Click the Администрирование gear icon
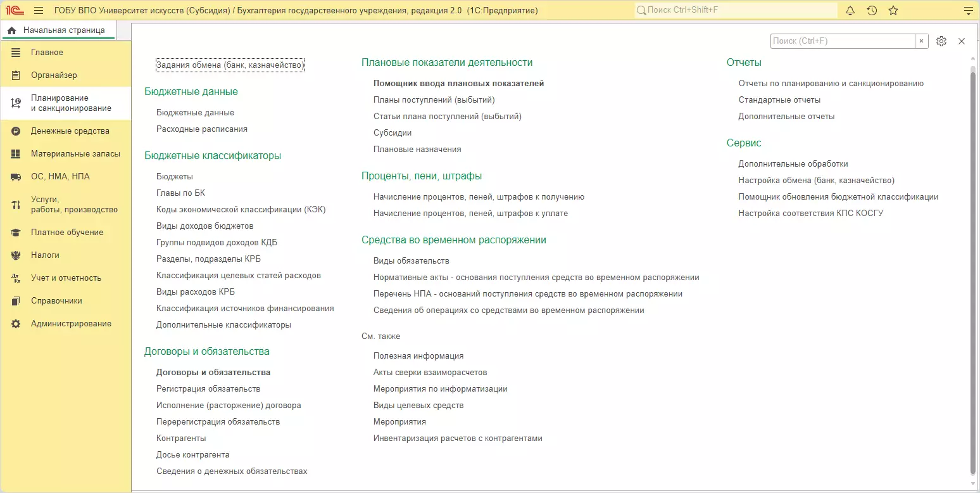This screenshot has height=493, width=980. coord(16,324)
